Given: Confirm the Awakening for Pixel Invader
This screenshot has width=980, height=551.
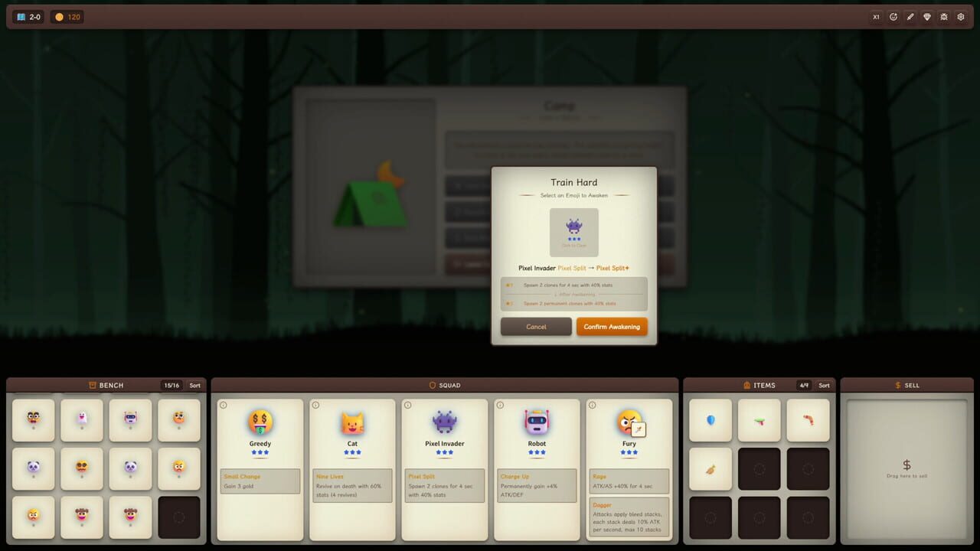Looking at the screenshot, I should [612, 327].
